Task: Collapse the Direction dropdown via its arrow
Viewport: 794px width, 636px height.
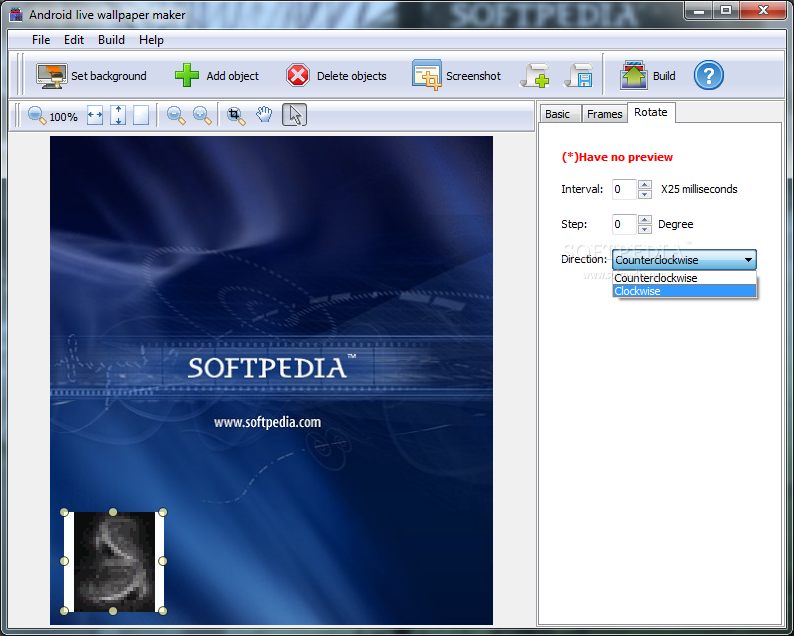Action: point(748,260)
